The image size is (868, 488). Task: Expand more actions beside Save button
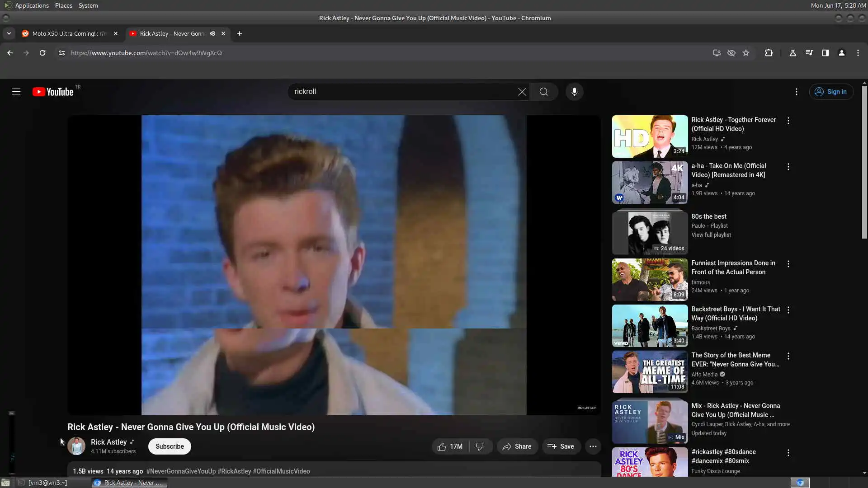point(593,446)
